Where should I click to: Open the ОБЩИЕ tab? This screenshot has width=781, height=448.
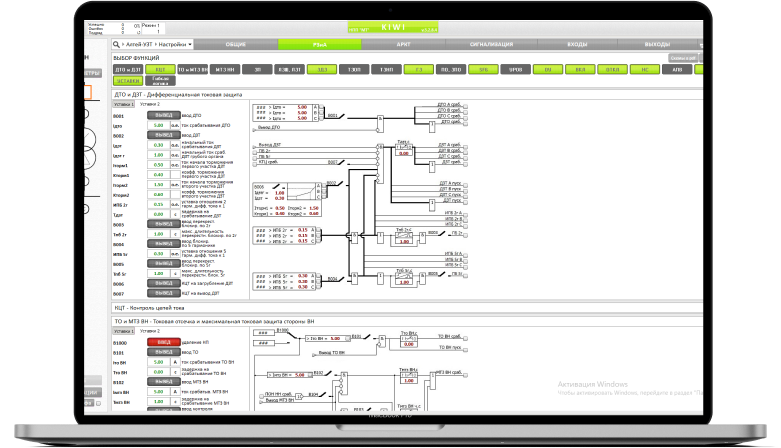[x=237, y=45]
